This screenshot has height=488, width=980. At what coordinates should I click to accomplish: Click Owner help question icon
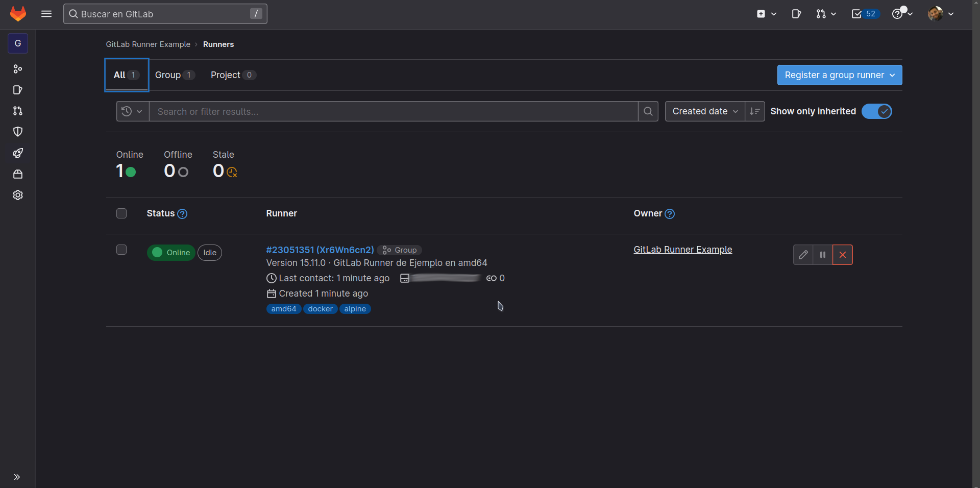[x=670, y=214]
